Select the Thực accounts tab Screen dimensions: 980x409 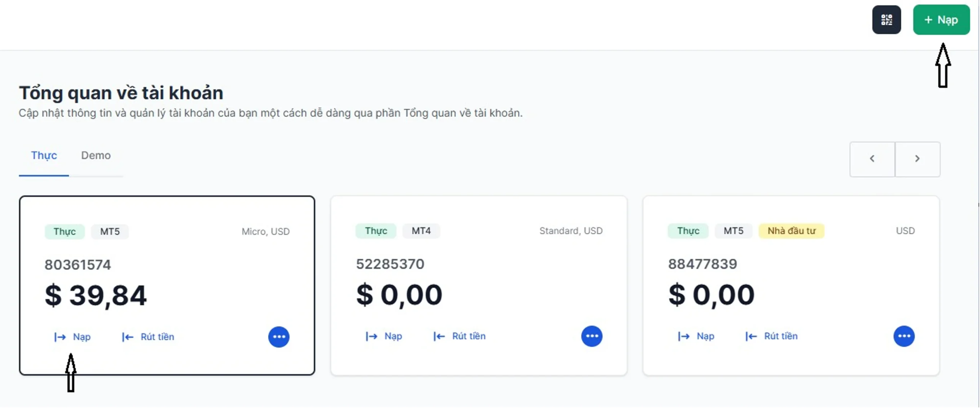click(x=44, y=155)
